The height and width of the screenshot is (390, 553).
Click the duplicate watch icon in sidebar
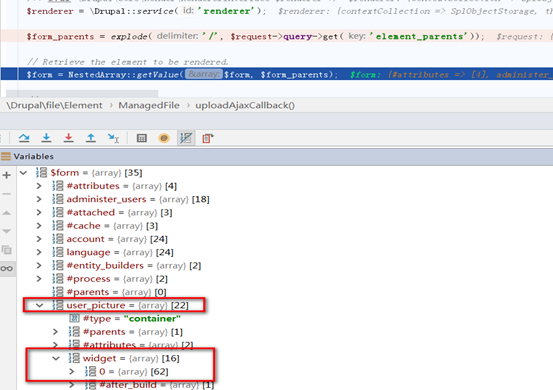click(7, 250)
